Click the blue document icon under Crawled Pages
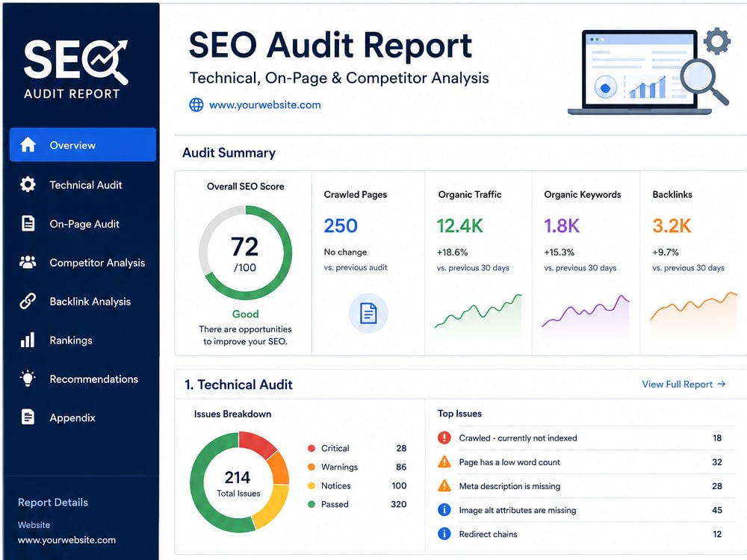Viewport: 747px width, 560px height. point(368,314)
